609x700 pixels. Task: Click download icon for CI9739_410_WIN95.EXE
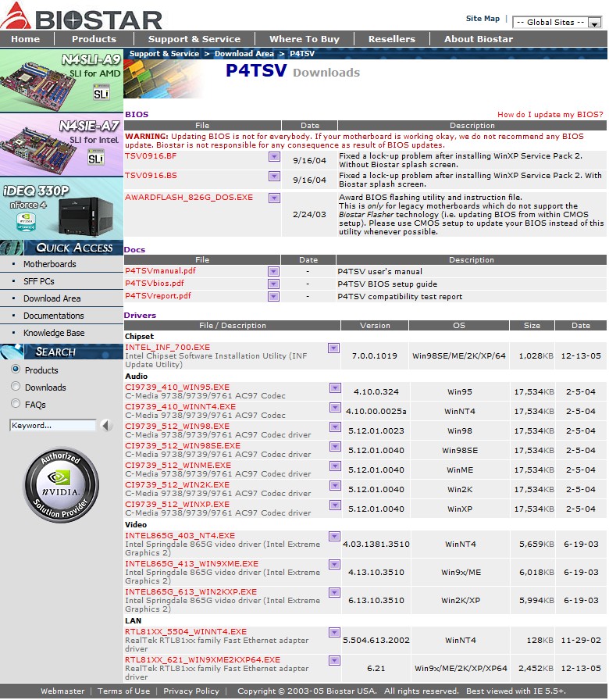[x=335, y=388]
